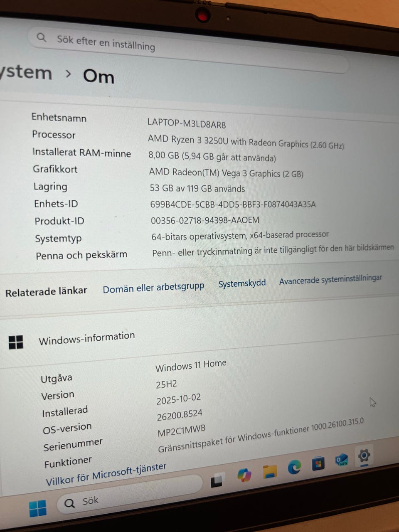Open 'Avancerade systeminställningar' link

click(x=330, y=279)
